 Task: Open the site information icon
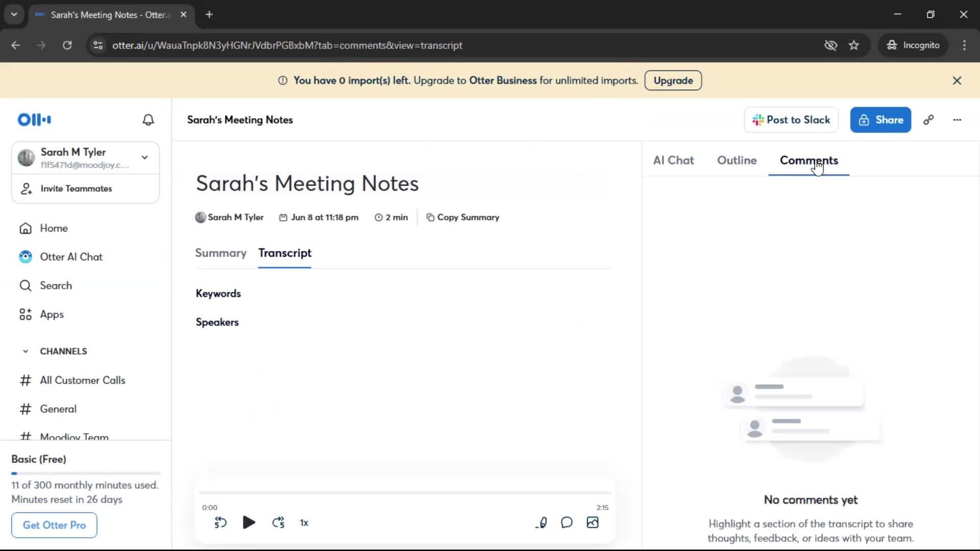pos(98,45)
